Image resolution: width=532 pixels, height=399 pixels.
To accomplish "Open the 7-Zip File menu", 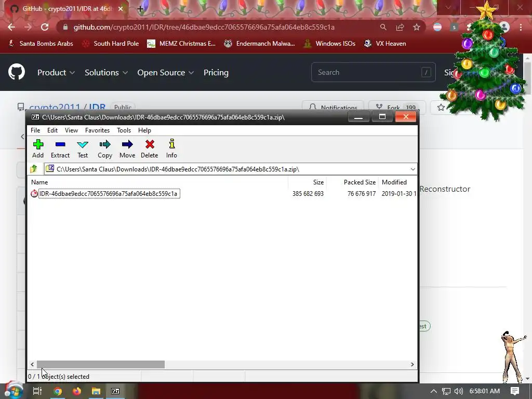I will tap(35, 130).
